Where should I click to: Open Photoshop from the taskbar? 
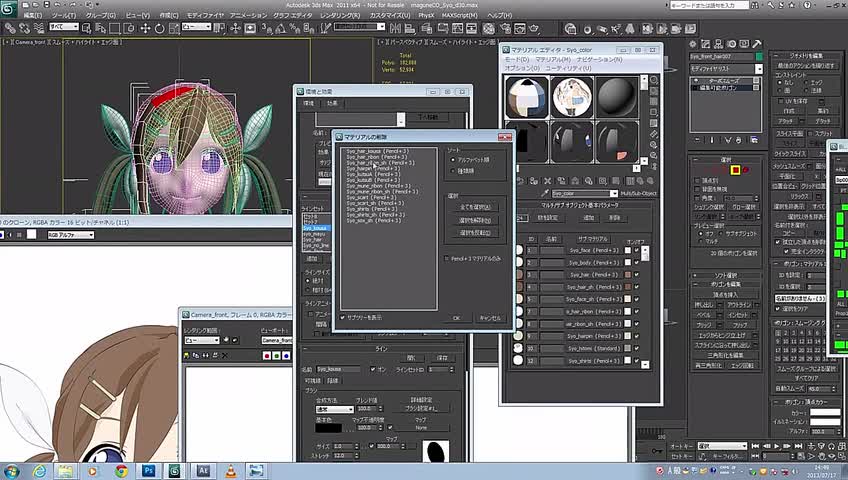point(150,469)
